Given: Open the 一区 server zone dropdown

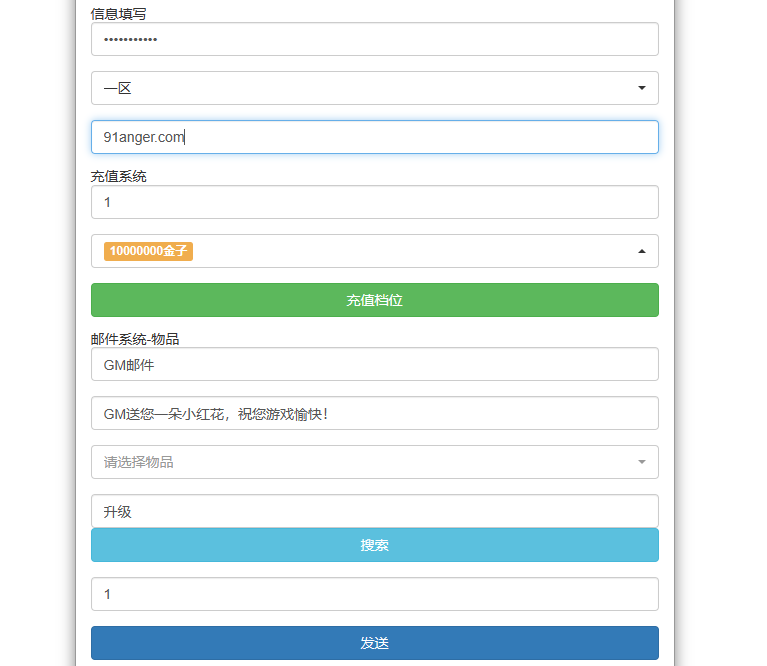Looking at the screenshot, I should click(x=374, y=88).
